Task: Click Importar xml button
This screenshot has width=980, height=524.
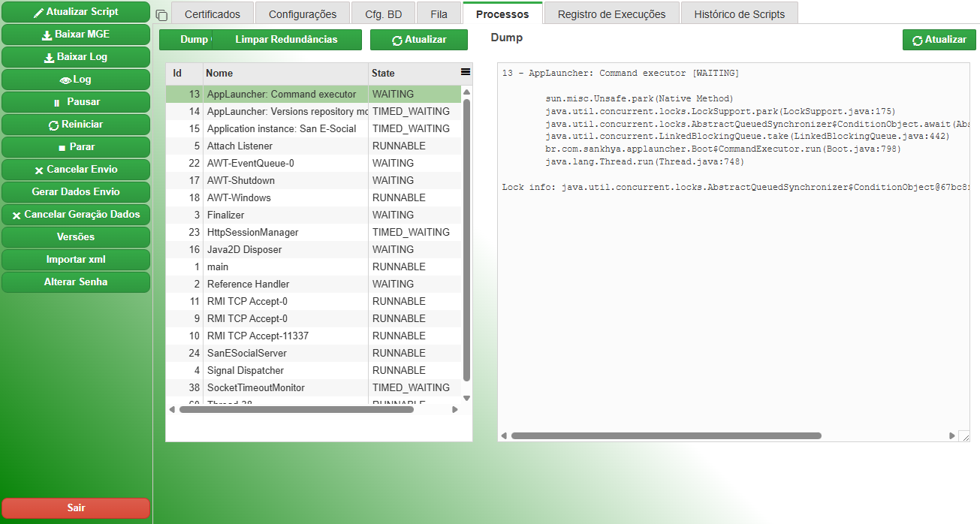Action: click(76, 260)
